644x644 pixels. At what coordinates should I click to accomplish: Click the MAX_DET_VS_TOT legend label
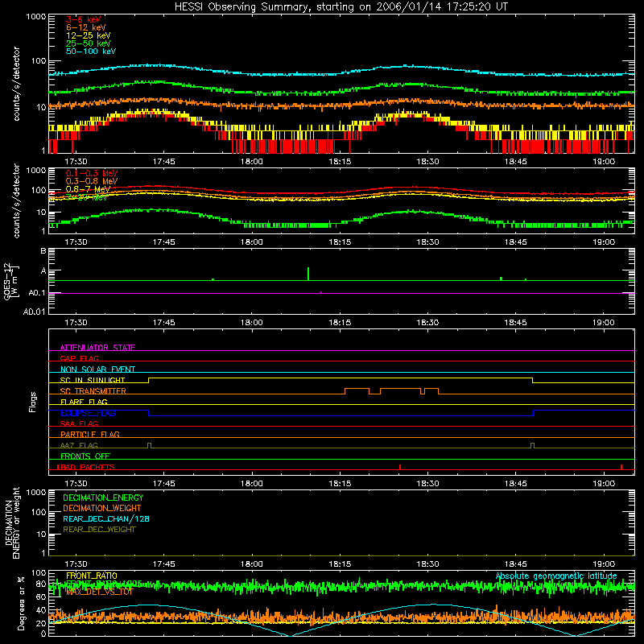[99, 592]
